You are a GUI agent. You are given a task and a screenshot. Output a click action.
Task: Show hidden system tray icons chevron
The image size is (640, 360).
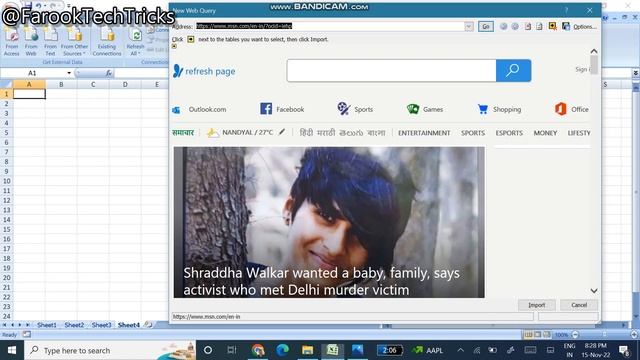point(460,350)
